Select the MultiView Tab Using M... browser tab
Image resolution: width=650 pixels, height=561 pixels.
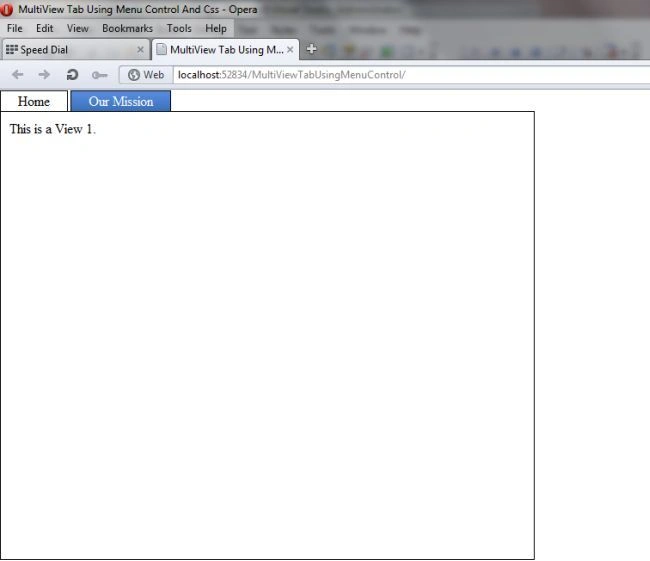[x=226, y=50]
